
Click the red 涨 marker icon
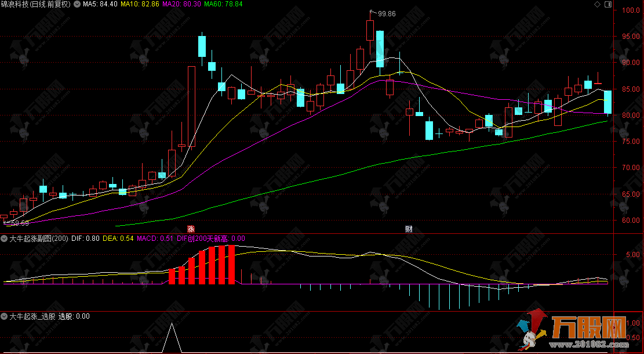(190, 229)
